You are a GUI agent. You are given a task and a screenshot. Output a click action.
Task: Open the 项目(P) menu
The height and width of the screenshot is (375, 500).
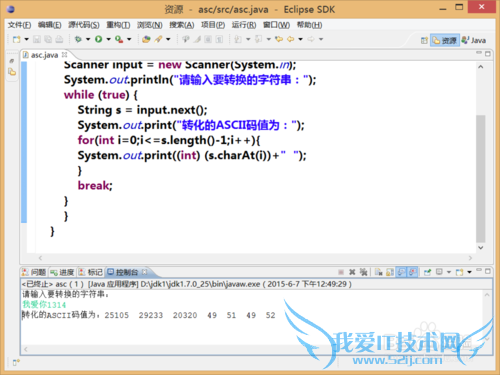point(213,25)
